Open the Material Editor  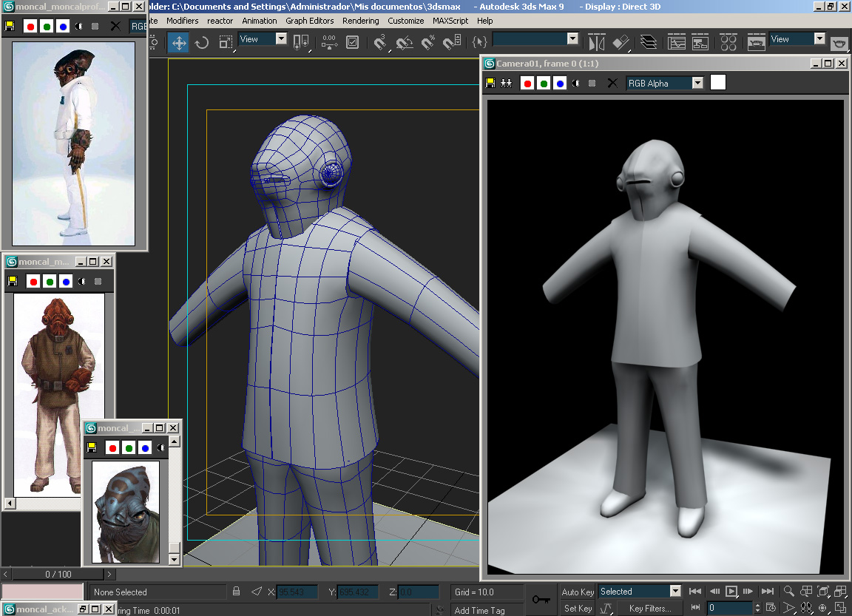pos(728,42)
